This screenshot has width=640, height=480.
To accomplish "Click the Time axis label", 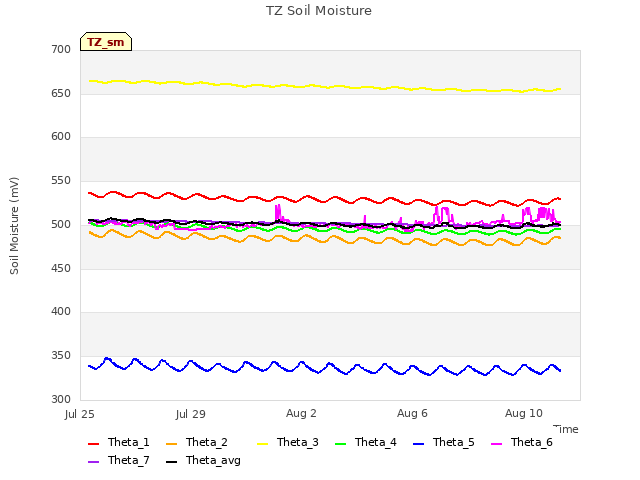I will 566,429.
